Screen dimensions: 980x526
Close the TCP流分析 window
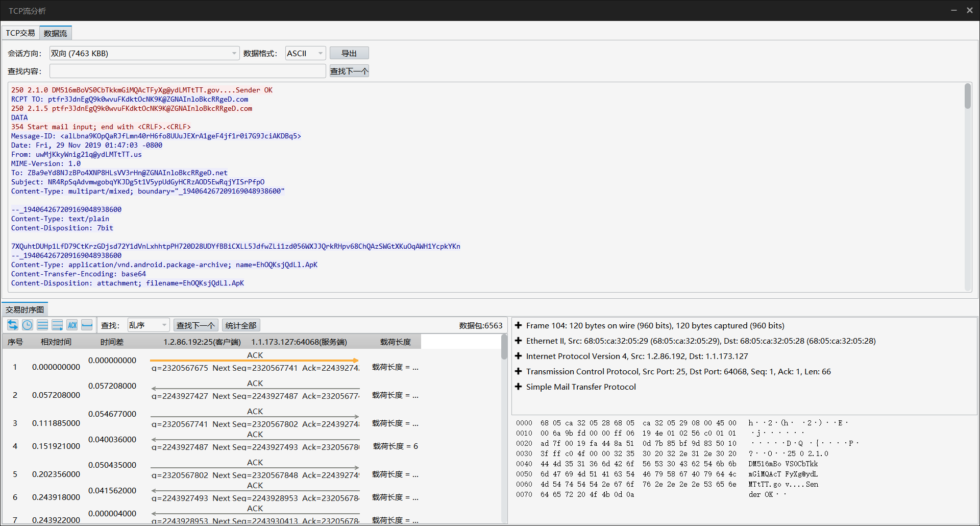[970, 10]
